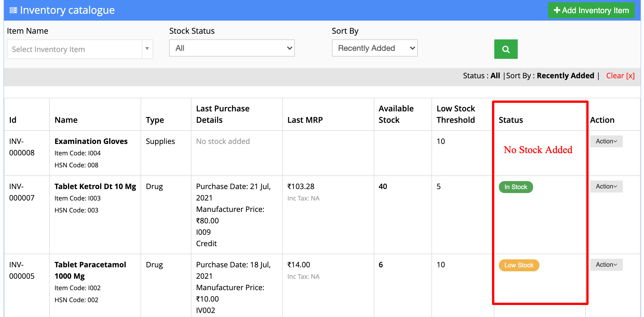Click the Clear [x] filter link
This screenshot has height=317, width=644.
point(620,76)
